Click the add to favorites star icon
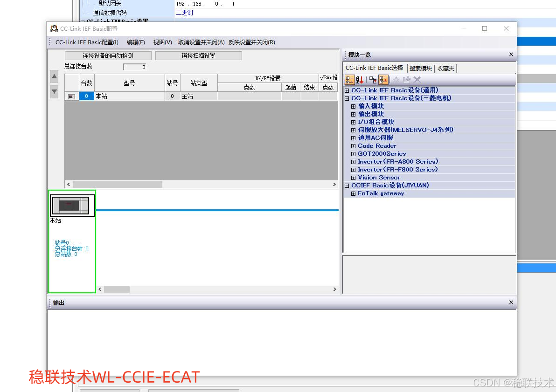 [396, 80]
